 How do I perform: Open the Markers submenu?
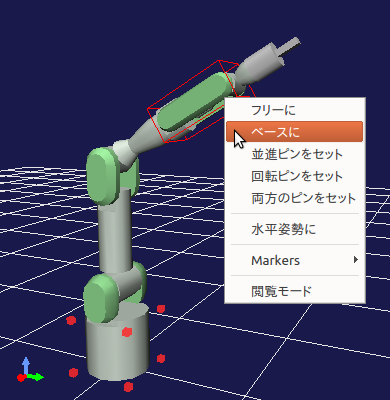tap(295, 260)
